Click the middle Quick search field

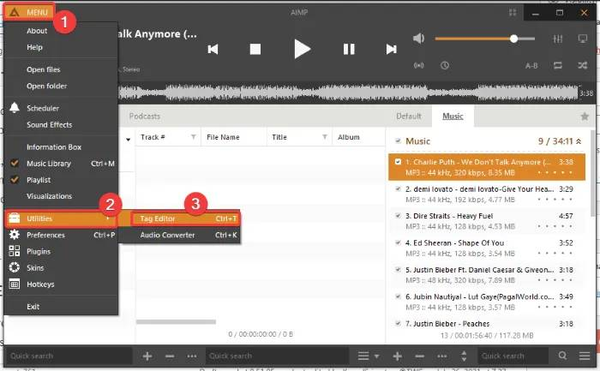277,356
